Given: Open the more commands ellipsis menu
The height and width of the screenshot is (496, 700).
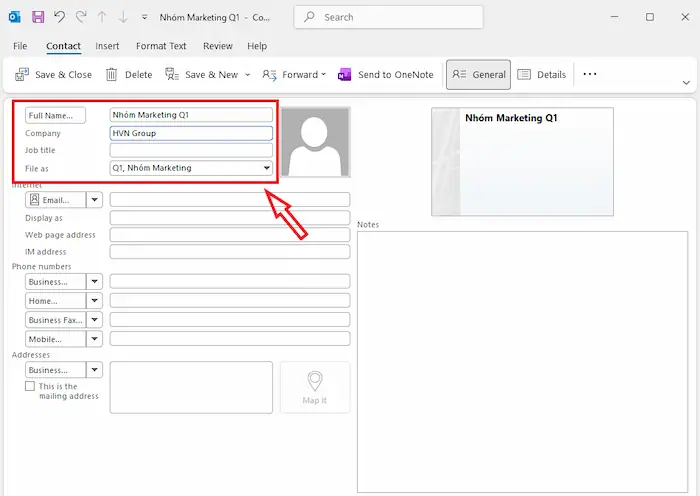Looking at the screenshot, I should coord(590,75).
